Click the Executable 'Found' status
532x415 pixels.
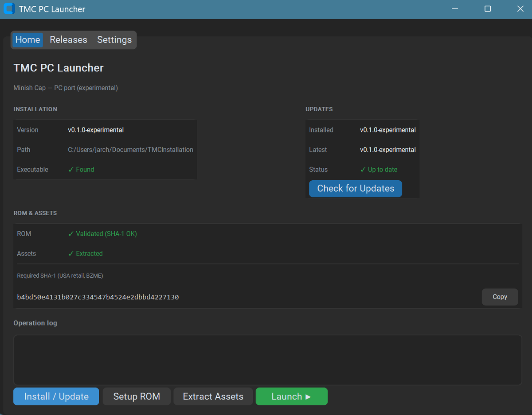[81, 170]
